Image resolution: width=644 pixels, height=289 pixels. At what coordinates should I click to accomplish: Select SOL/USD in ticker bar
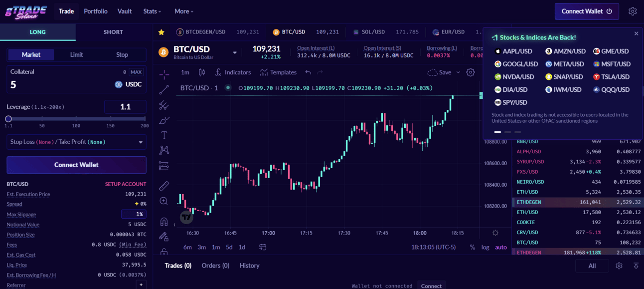pyautogui.click(x=386, y=32)
